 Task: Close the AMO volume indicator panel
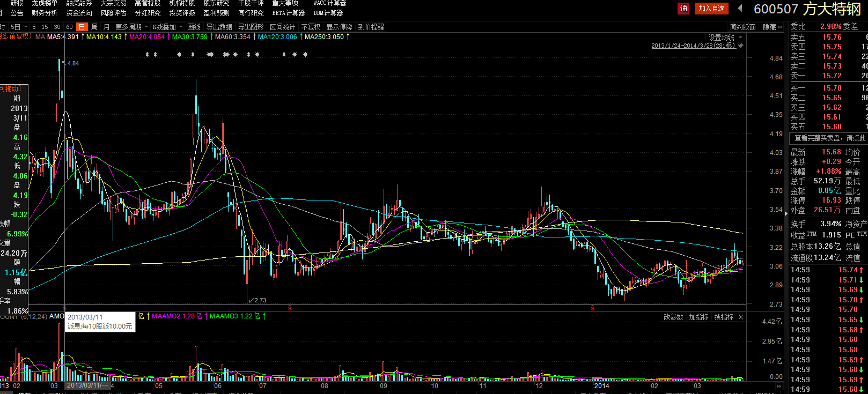click(x=741, y=317)
